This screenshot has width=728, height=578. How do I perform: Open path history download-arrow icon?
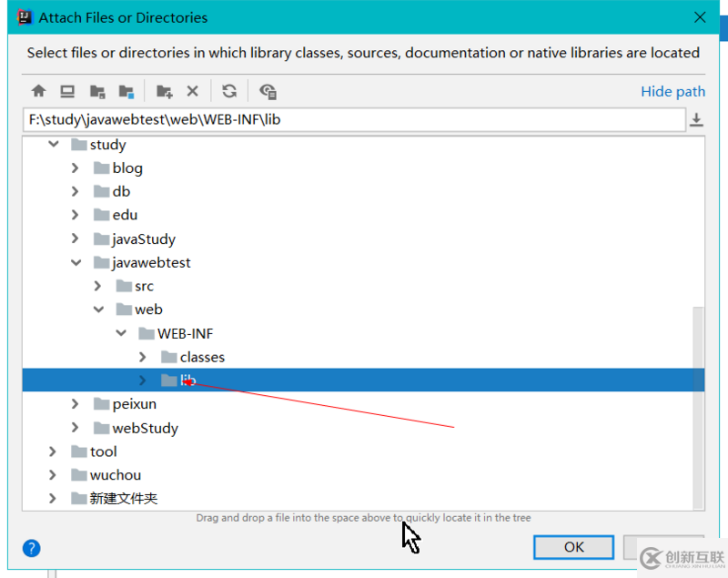(696, 120)
